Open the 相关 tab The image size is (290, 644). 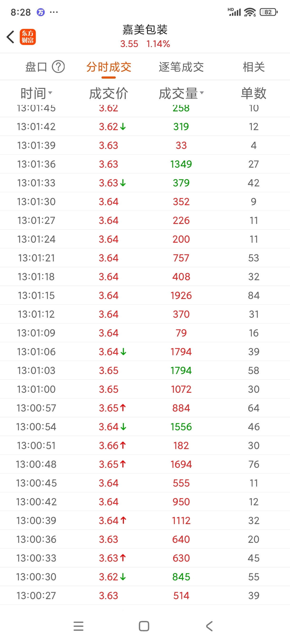tap(254, 67)
